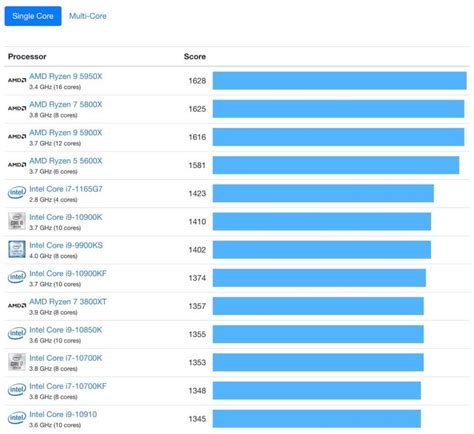Click the score bar for Ryzen 9 5950X
Viewport: 474px width, 434px height.
click(340, 81)
